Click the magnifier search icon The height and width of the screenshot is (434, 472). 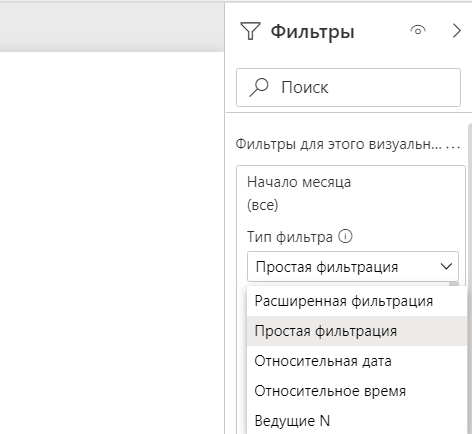pos(259,87)
